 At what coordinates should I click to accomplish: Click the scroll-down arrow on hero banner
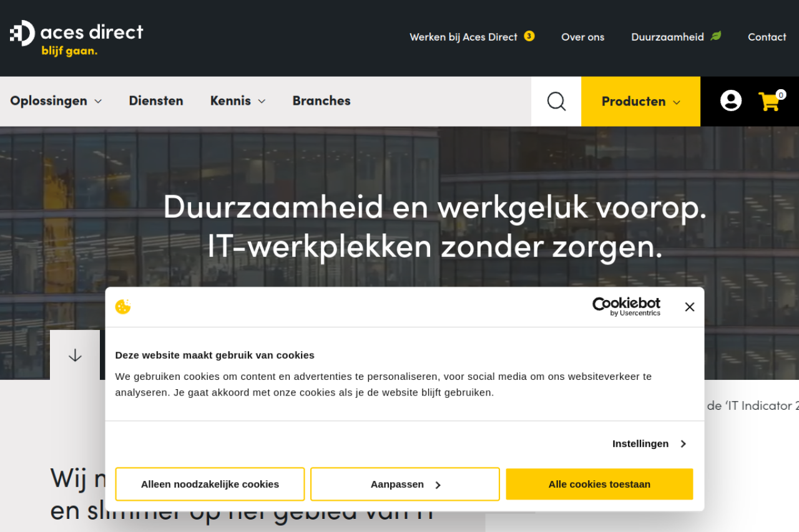(x=75, y=355)
